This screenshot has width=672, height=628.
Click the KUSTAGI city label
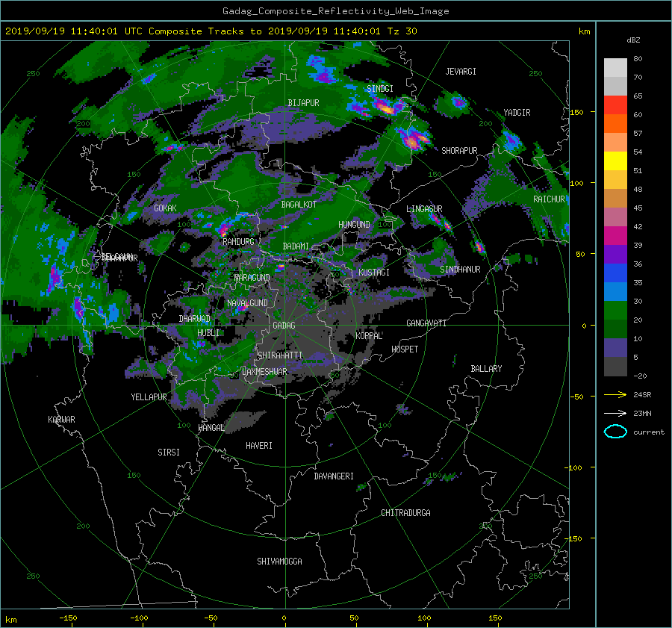374,273
